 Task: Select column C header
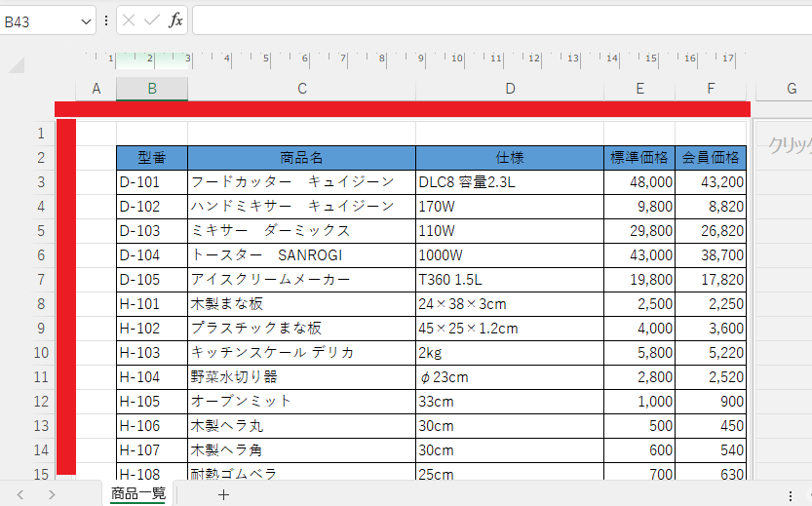302,89
